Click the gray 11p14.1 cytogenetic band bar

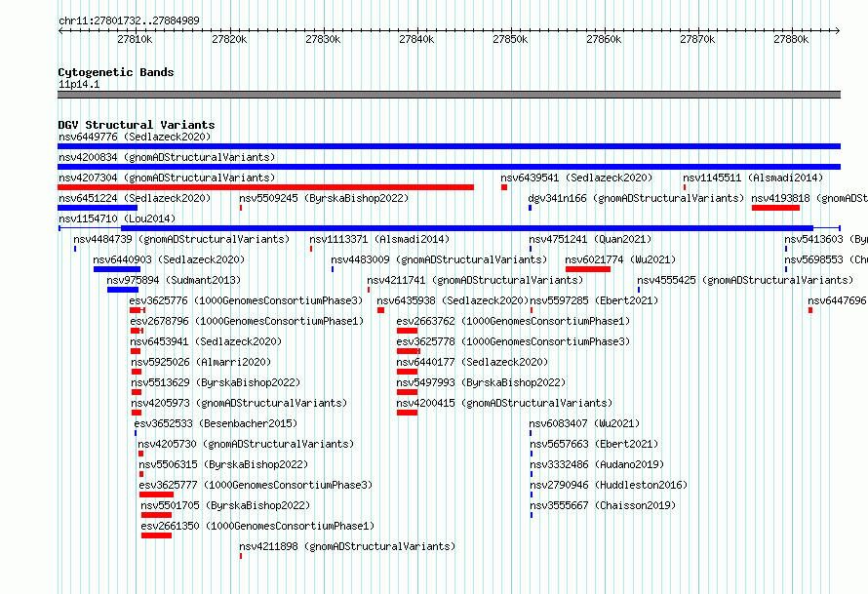[449, 95]
